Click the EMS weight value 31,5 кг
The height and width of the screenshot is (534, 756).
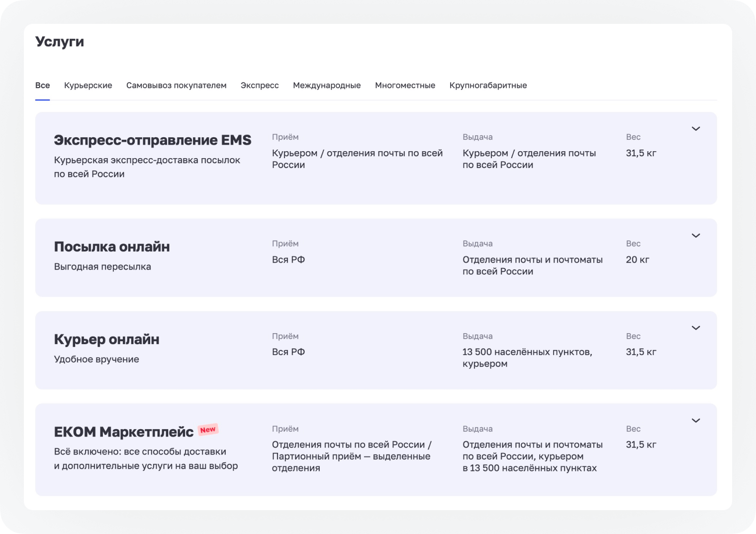coord(641,153)
